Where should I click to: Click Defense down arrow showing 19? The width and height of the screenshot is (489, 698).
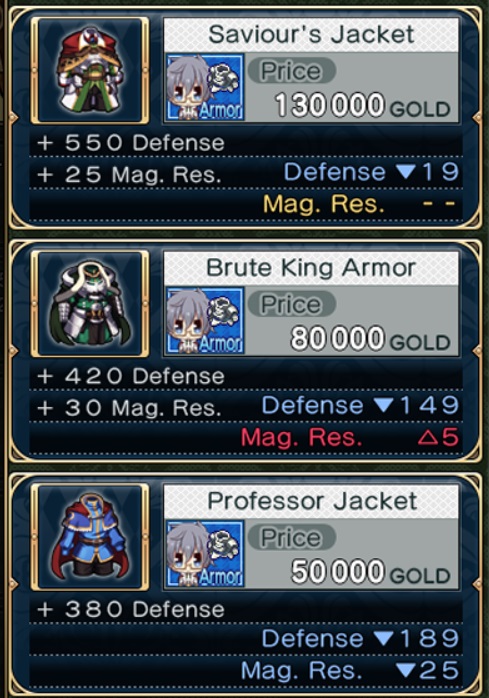click(x=406, y=172)
